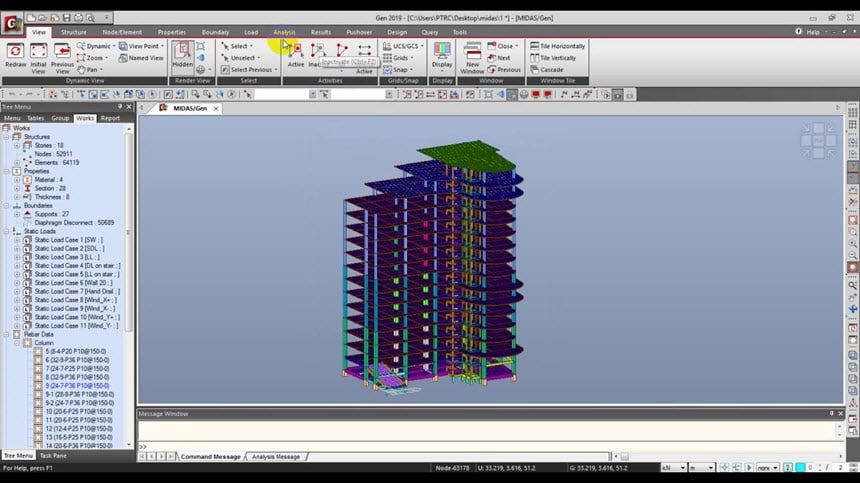Select Nodes : 52911 tree item
Viewport: 860px width, 483px height.
53,154
